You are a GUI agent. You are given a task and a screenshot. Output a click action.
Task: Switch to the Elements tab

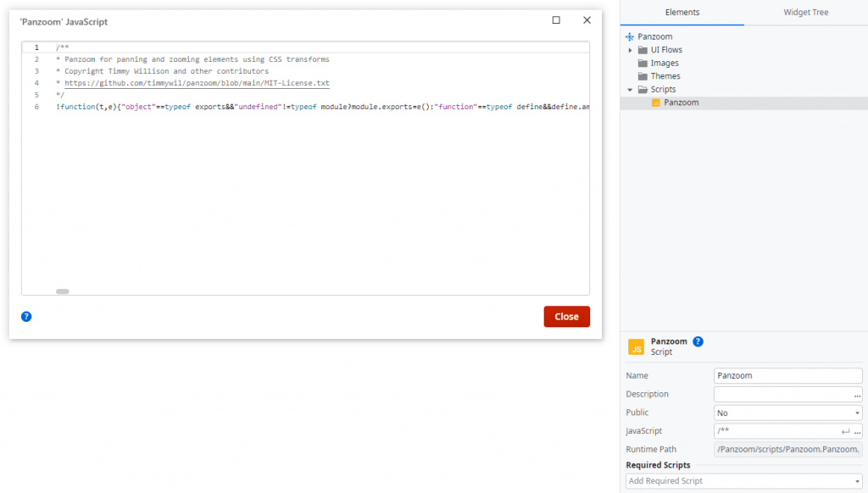(x=682, y=13)
